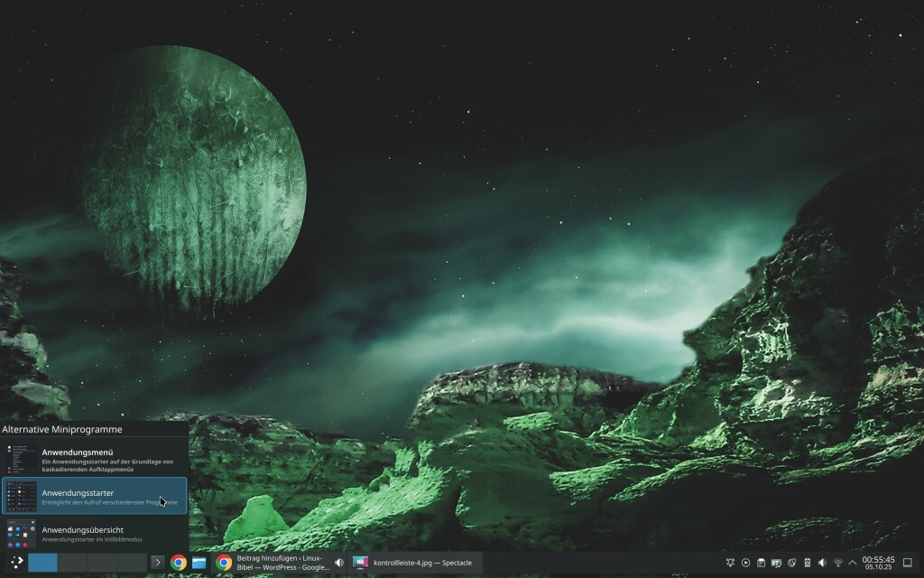Click the night light tray icon

(x=791, y=563)
